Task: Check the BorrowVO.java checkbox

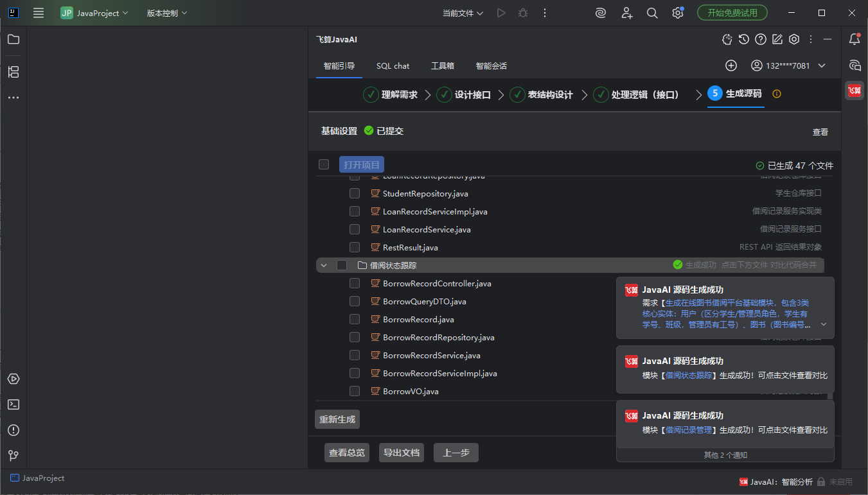Action: [x=355, y=391]
